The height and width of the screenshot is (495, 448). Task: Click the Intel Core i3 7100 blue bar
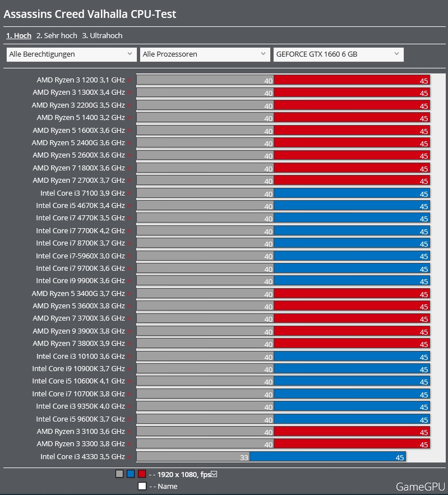[x=352, y=193]
